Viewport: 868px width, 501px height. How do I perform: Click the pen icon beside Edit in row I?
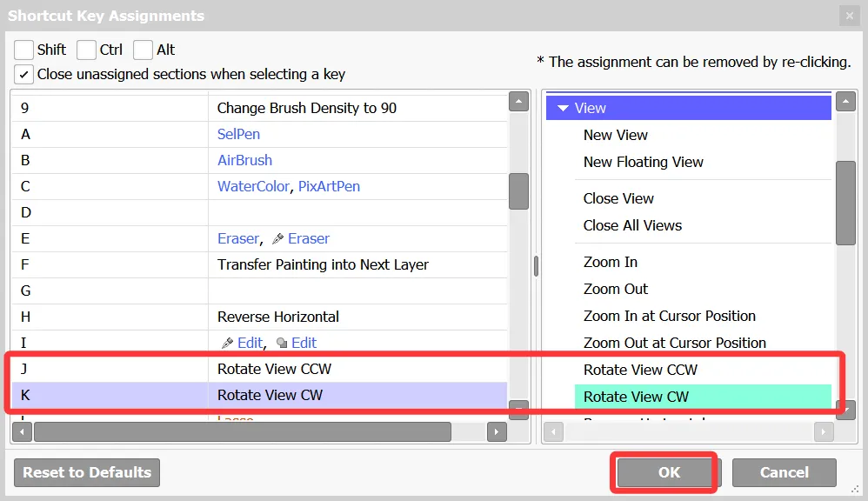pos(227,344)
